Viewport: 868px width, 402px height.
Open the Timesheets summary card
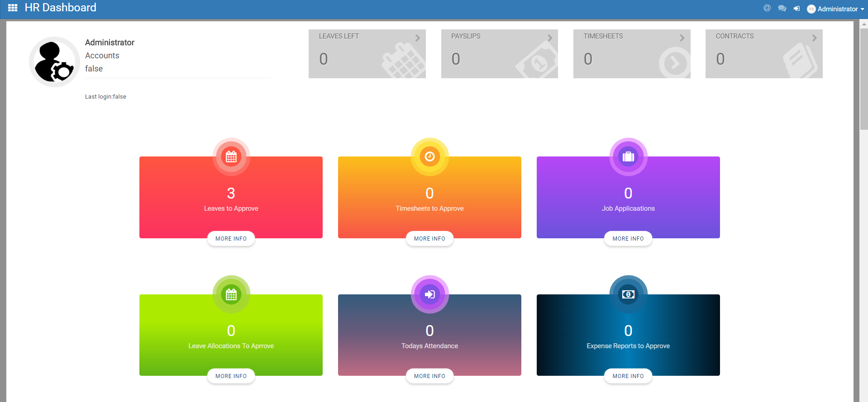631,54
